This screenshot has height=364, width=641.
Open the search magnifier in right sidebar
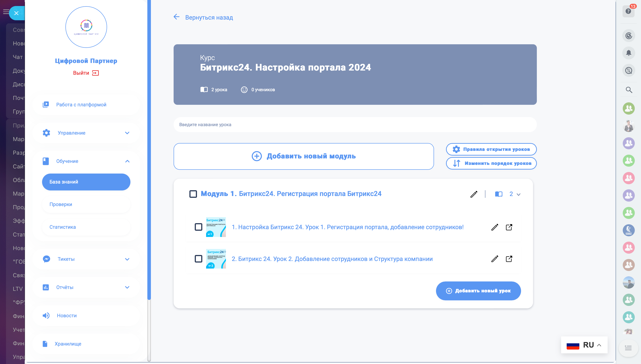[629, 90]
